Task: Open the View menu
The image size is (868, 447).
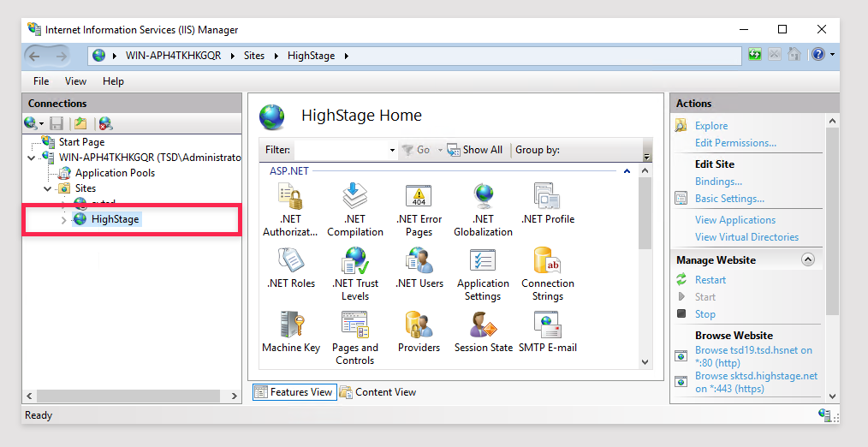Action: [x=75, y=81]
